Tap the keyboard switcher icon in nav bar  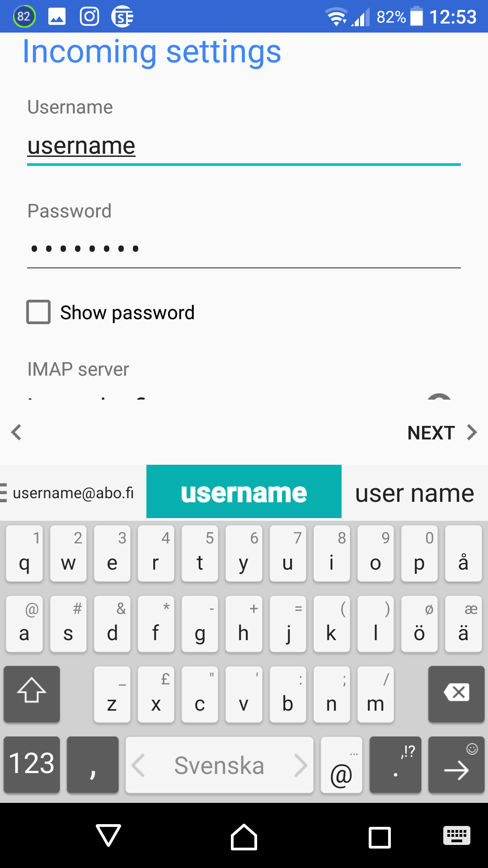pos(457,835)
